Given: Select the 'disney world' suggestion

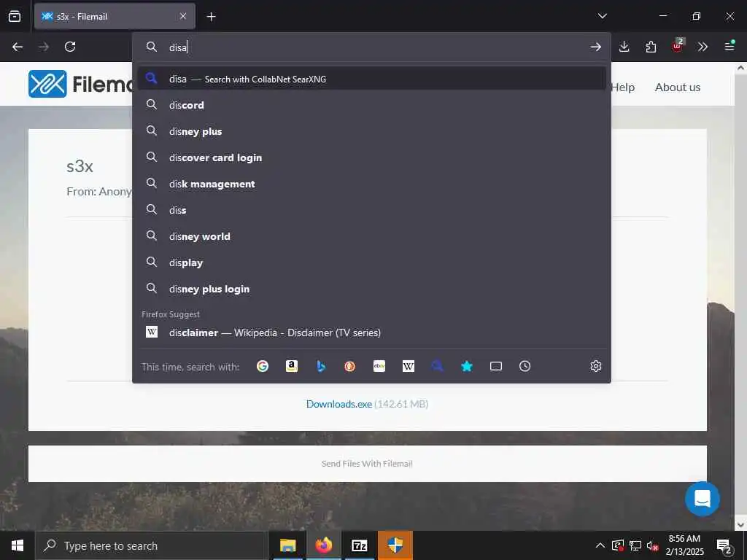Looking at the screenshot, I should [x=371, y=236].
